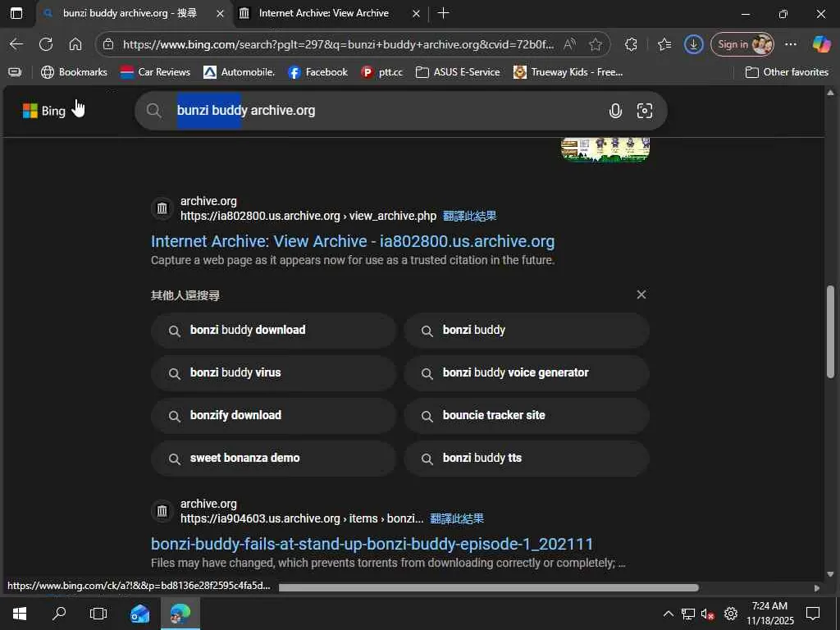Image resolution: width=840 pixels, height=630 pixels.
Task: Start voice search with microphone icon
Action: coord(615,111)
